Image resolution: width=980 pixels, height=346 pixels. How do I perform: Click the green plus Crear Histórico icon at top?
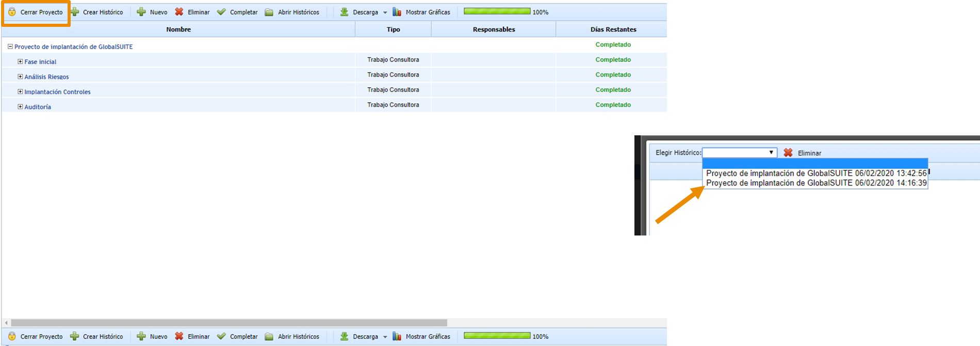click(75, 12)
